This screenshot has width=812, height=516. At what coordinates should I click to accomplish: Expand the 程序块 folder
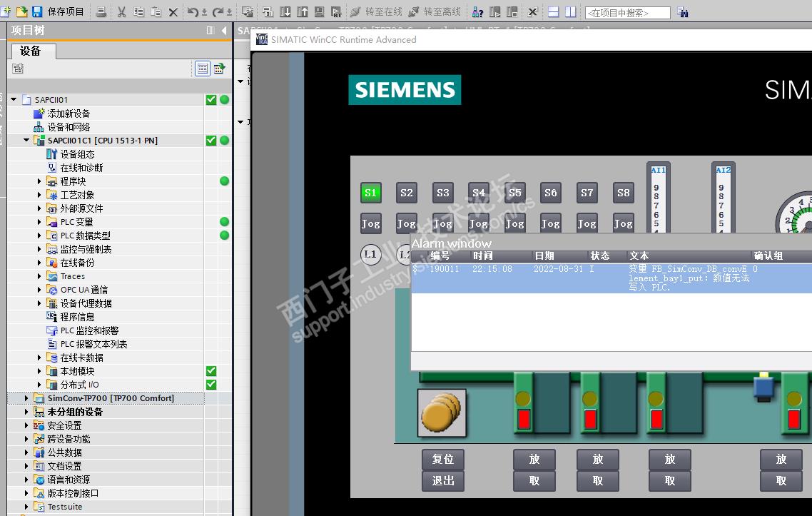[x=39, y=181]
